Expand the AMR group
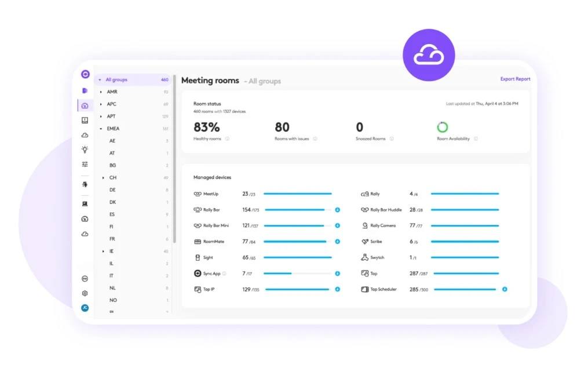The image size is (588, 368). point(101,92)
